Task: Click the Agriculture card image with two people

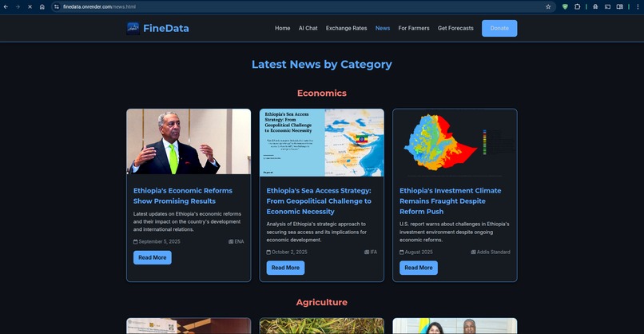Action: pos(455,326)
